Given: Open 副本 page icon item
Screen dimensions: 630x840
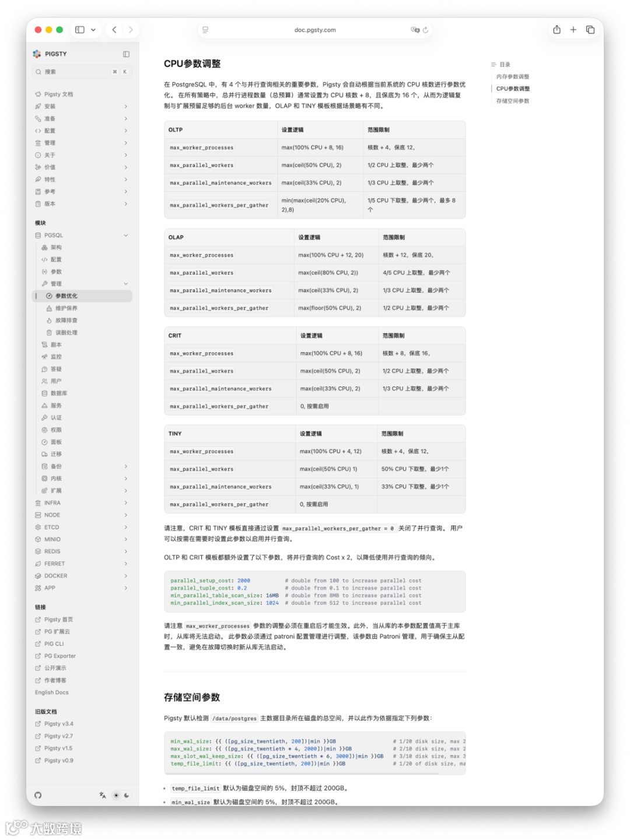Looking at the screenshot, I should click(x=51, y=345).
